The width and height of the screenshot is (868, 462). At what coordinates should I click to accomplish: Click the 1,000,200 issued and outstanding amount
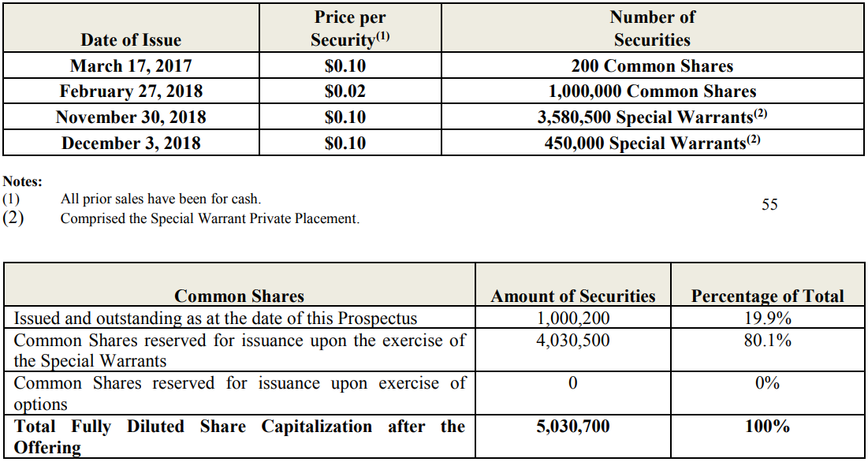[x=572, y=319]
